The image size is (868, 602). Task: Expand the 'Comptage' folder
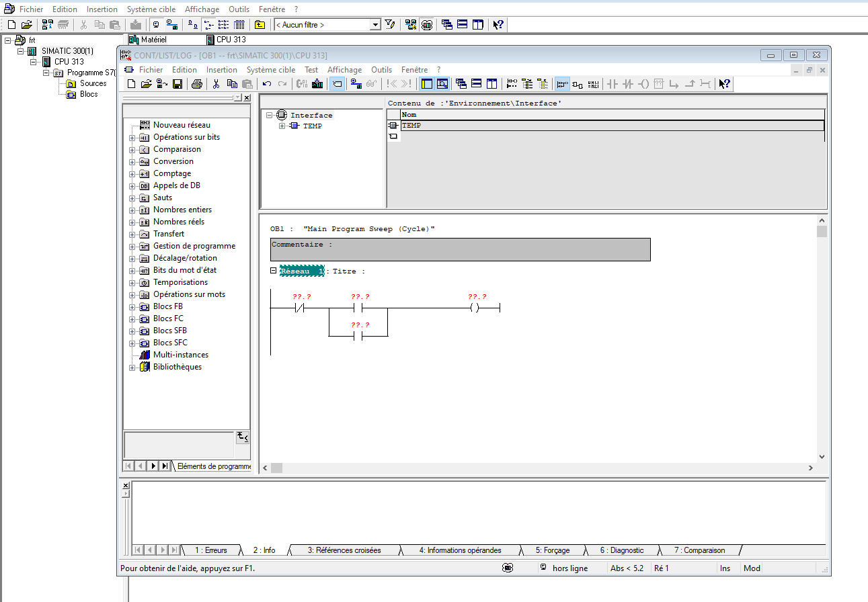132,174
